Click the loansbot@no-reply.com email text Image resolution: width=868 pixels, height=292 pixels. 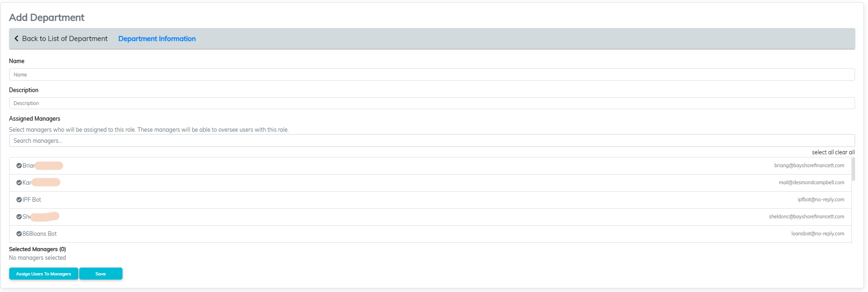(817, 234)
